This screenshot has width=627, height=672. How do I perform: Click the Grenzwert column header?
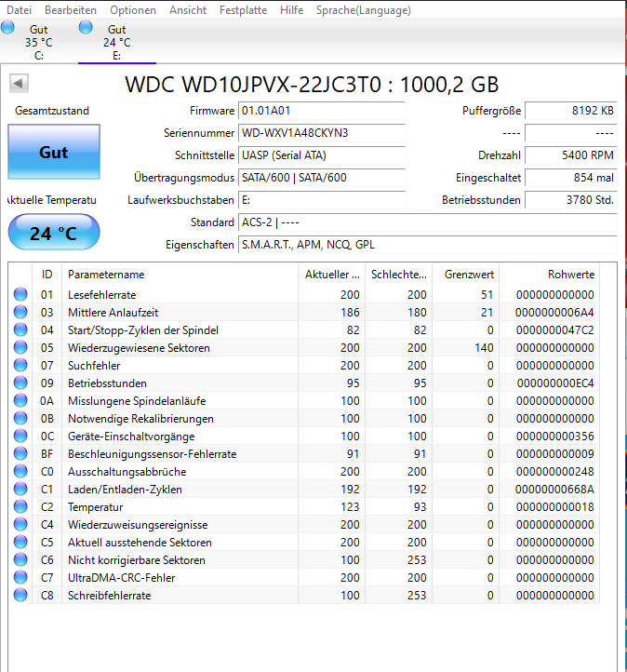466,275
